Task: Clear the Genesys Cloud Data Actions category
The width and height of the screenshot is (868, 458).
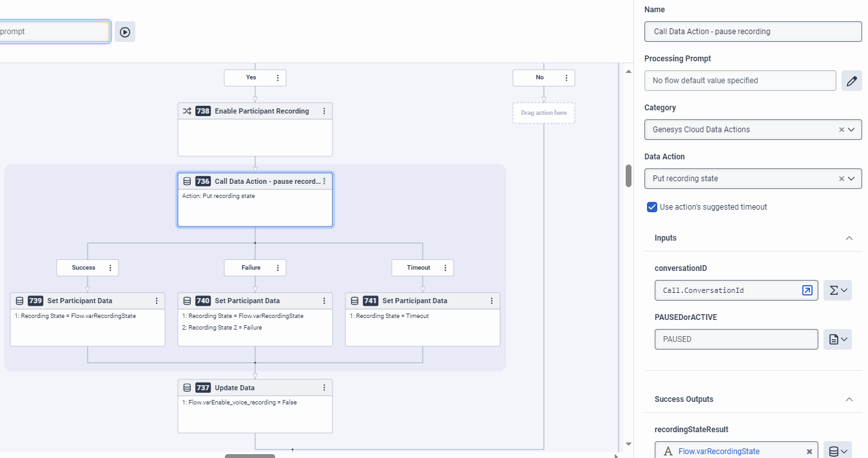Action: (842, 130)
